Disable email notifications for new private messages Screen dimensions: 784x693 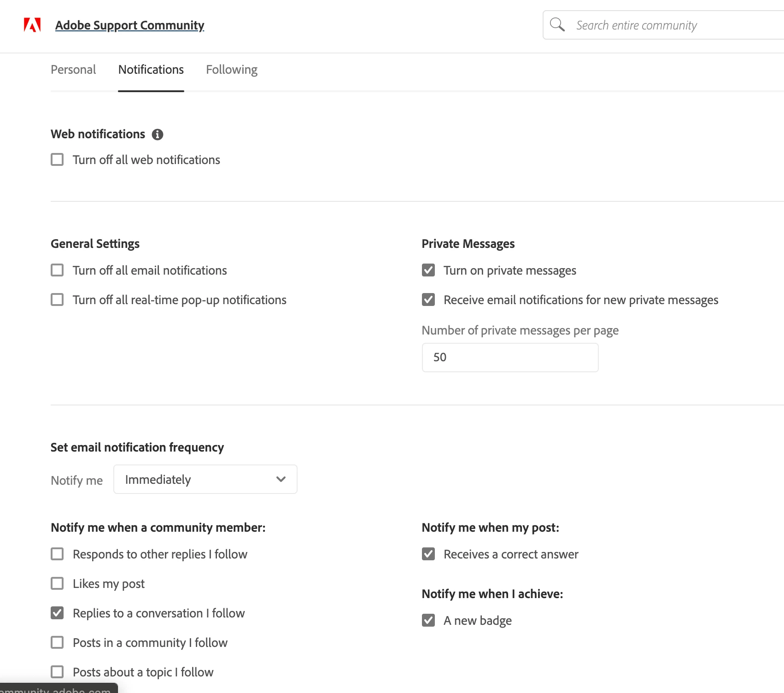[x=428, y=300]
